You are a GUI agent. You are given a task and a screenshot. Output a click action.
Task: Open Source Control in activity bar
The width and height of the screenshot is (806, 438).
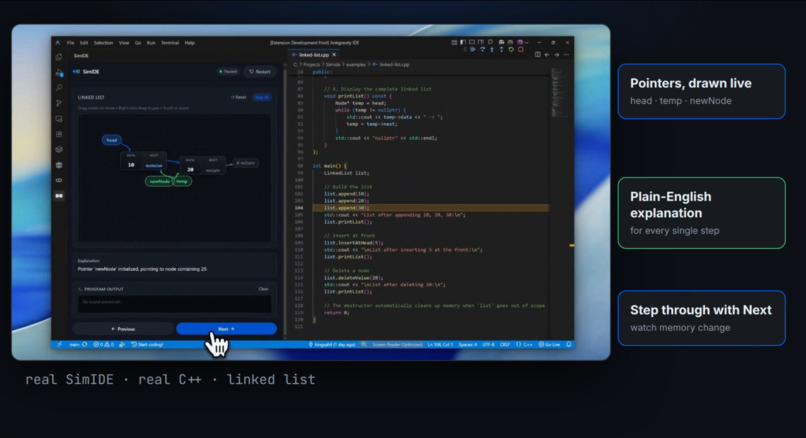[x=59, y=103]
